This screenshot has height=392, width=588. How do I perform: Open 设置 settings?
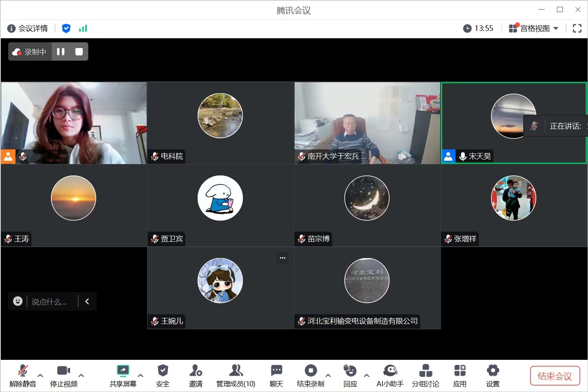point(492,376)
